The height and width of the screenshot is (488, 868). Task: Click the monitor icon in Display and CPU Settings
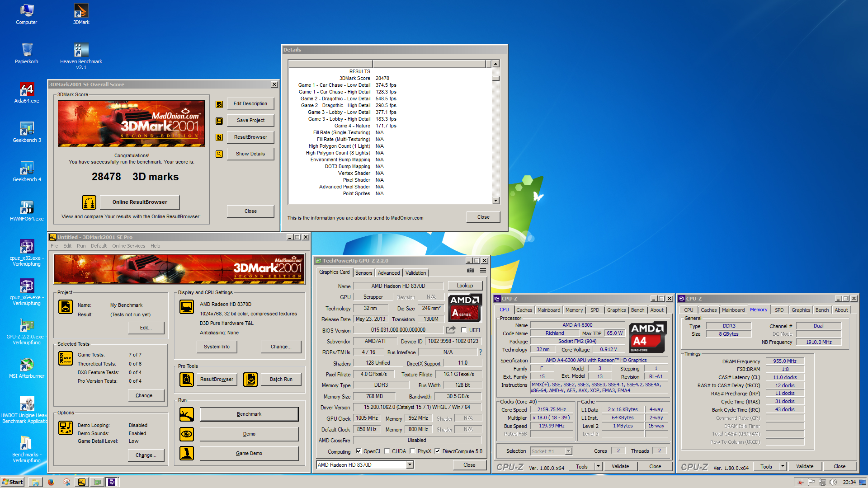[x=187, y=307]
